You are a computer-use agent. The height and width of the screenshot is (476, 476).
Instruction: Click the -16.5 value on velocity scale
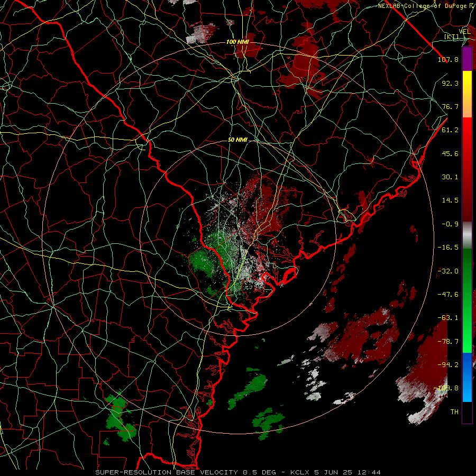click(x=448, y=247)
